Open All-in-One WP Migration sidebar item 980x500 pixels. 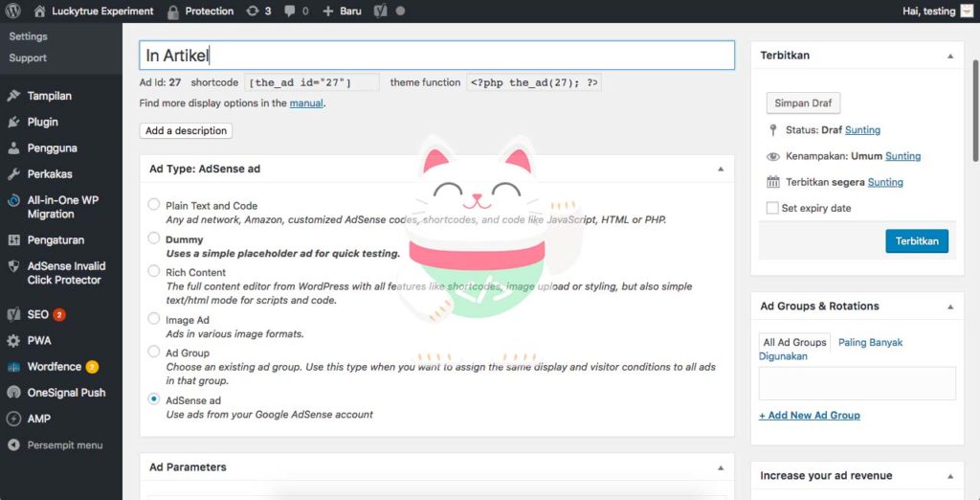[62, 207]
